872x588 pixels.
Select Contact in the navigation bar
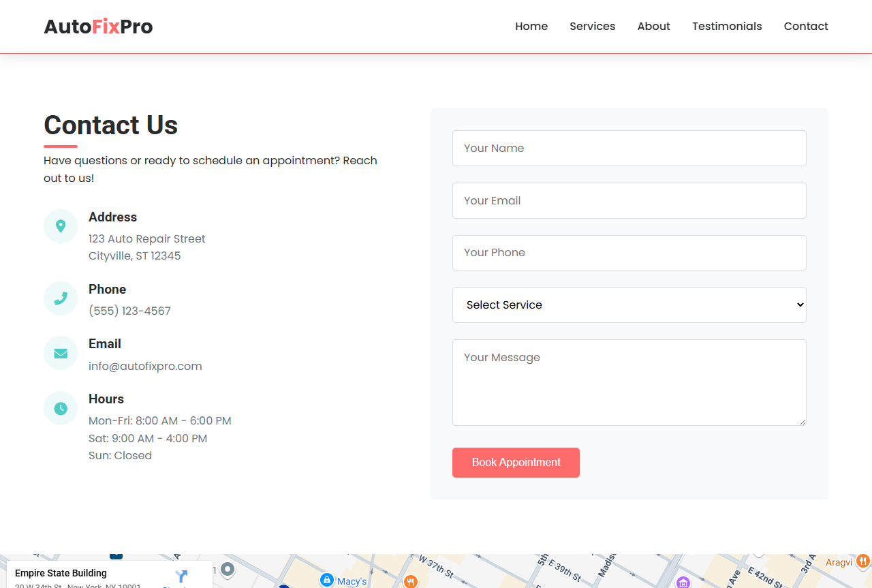[806, 27]
